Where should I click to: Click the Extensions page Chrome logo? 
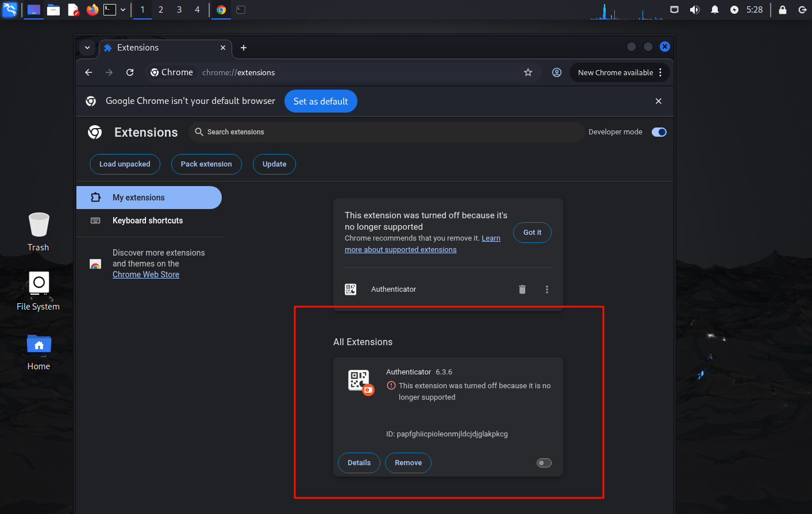click(x=95, y=132)
